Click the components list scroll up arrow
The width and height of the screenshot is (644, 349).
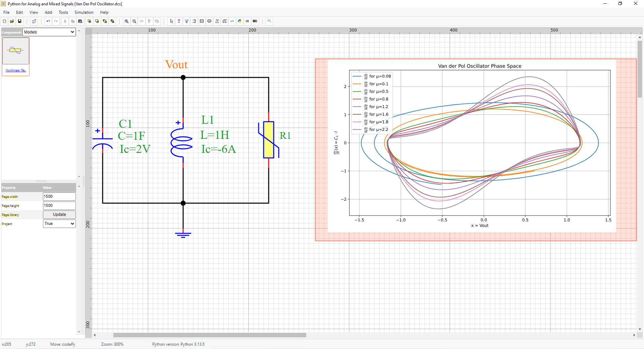[79, 31]
